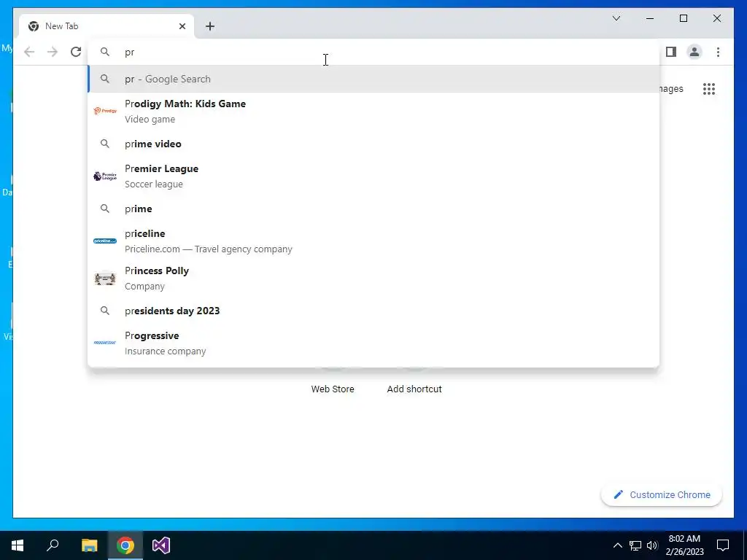Click the Prodigy logo icon

tap(105, 111)
